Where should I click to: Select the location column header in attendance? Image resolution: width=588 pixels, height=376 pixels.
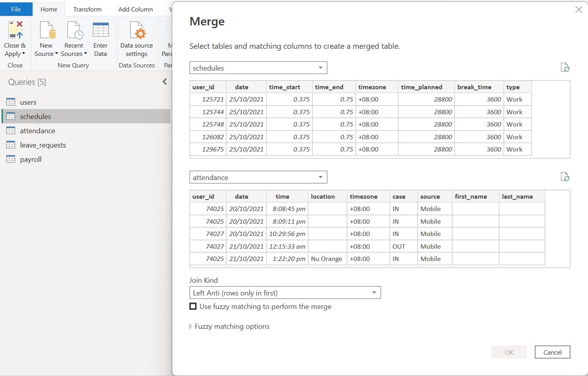coord(328,196)
